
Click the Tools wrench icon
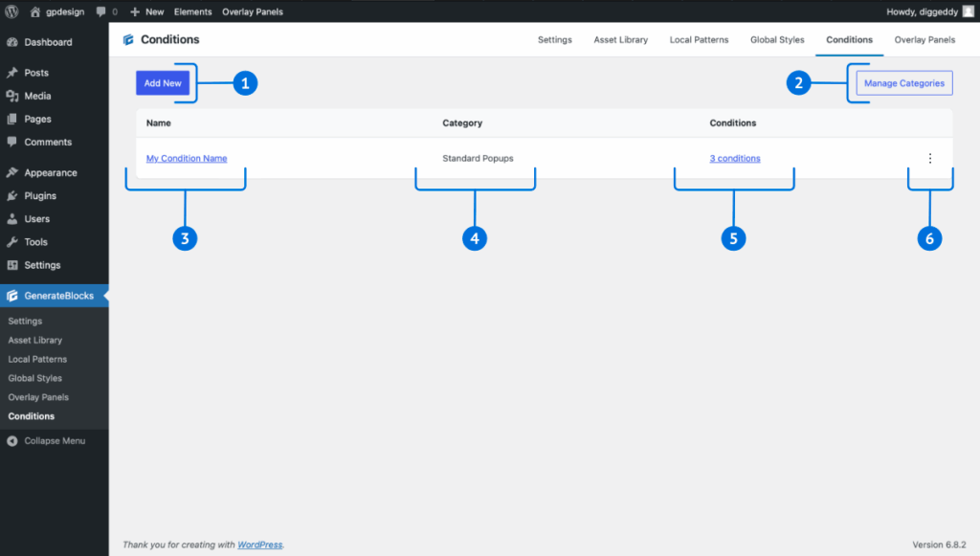11,242
